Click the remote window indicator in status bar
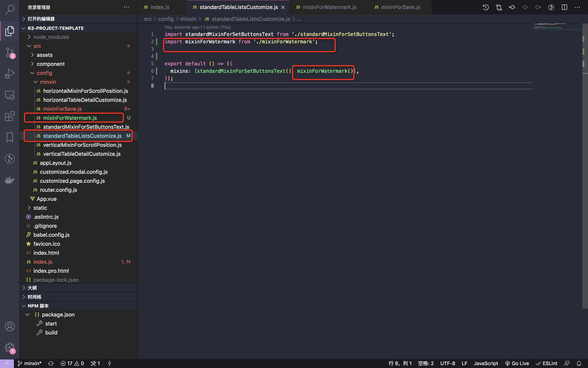The width and height of the screenshot is (588, 368). (7, 363)
